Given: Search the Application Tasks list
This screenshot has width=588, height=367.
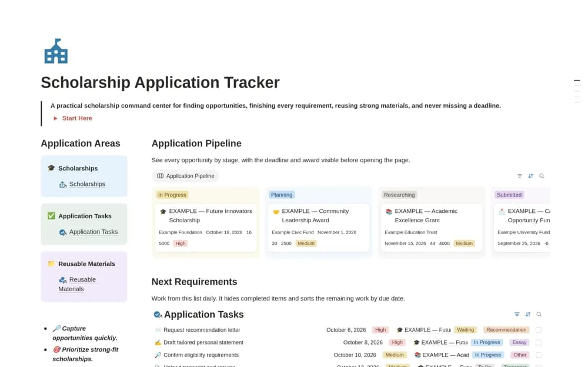Looking at the screenshot, I should (x=539, y=314).
